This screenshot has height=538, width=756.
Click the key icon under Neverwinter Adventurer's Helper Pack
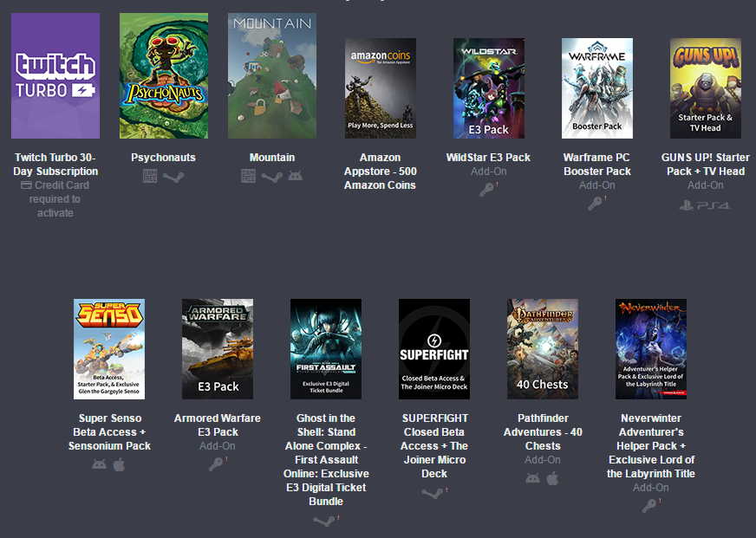point(649,506)
